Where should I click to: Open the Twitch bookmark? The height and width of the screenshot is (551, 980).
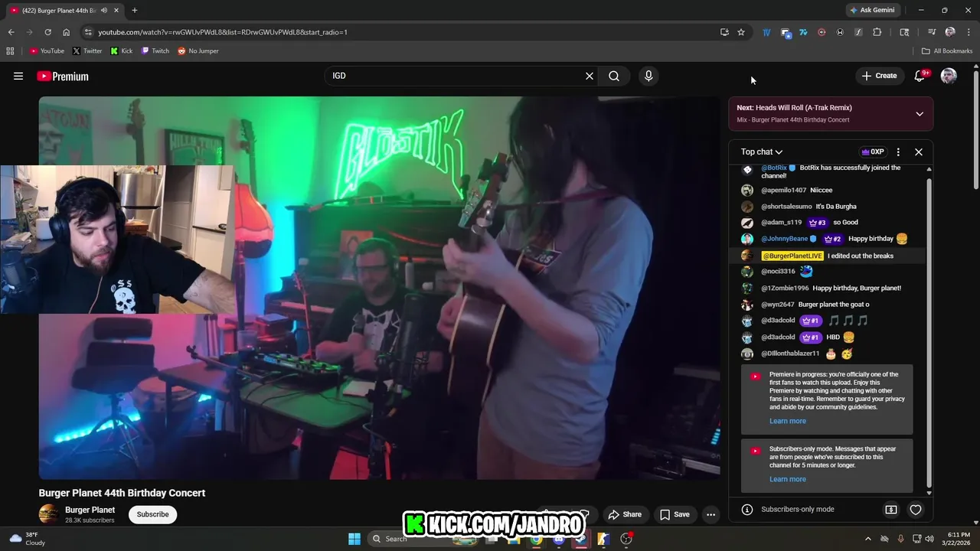coord(155,51)
